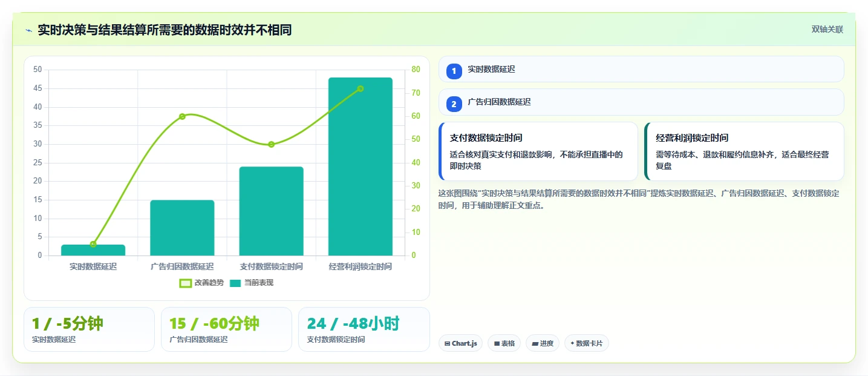Screen dimensions: 868x376
Task: Click the 实时数据延迟 bar in chart
Action: click(x=93, y=250)
